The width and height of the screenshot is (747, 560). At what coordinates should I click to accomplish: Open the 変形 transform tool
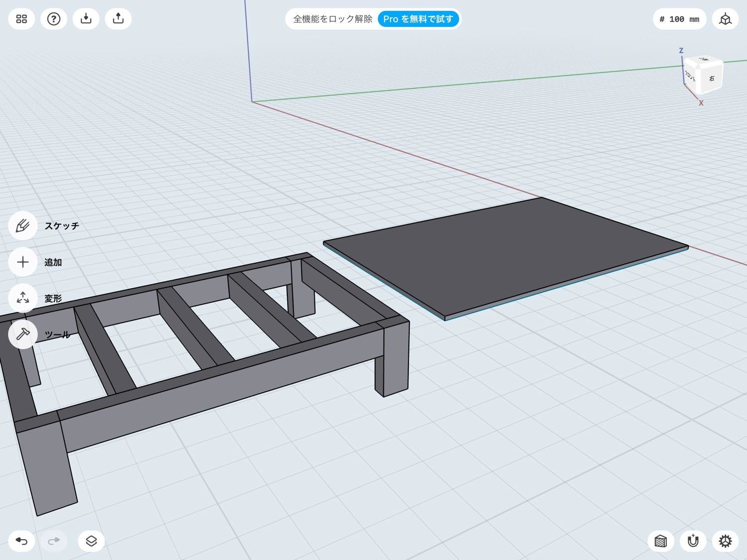pos(23,298)
